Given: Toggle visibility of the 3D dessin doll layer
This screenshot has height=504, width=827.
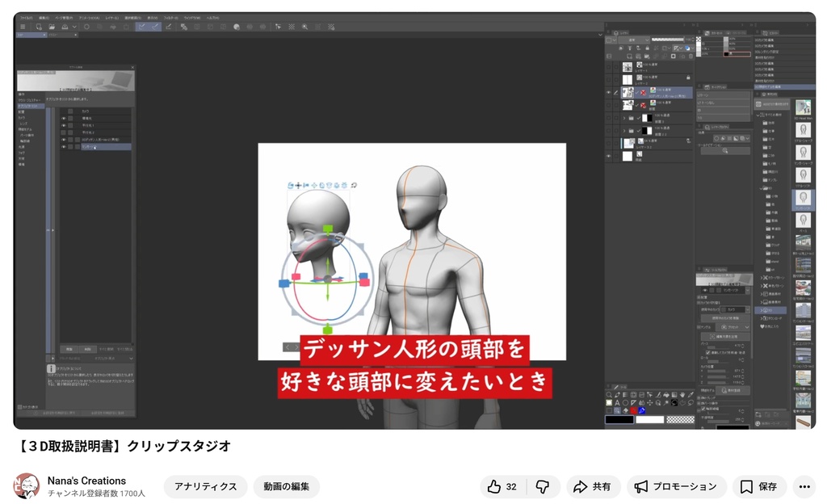Looking at the screenshot, I should (x=607, y=92).
